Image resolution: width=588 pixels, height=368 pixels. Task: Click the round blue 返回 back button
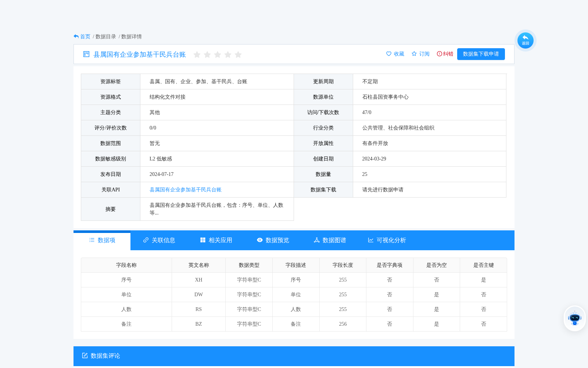[525, 40]
